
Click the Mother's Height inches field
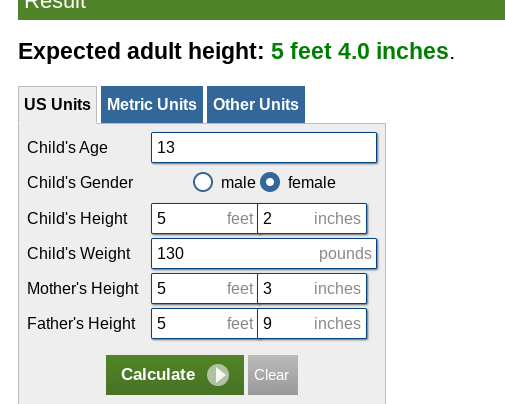pos(312,289)
